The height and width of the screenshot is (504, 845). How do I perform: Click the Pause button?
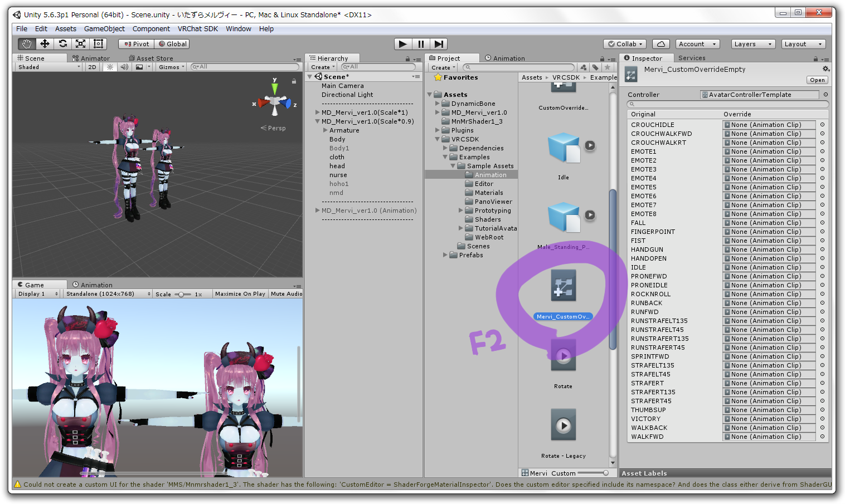421,44
